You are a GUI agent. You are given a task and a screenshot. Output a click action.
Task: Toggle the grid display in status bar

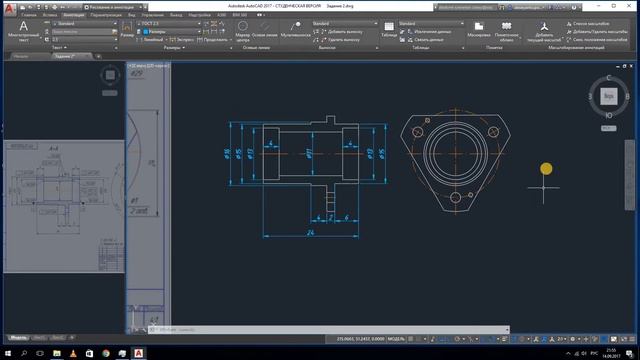[411, 339]
